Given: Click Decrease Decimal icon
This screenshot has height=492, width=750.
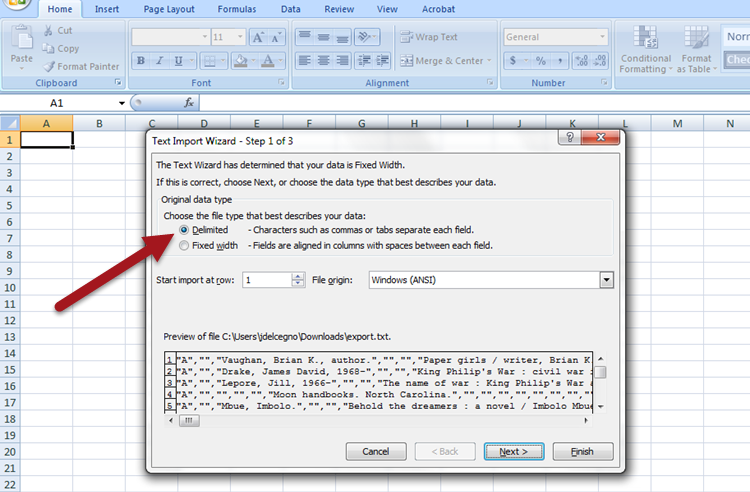Looking at the screenshot, I should (600, 61).
